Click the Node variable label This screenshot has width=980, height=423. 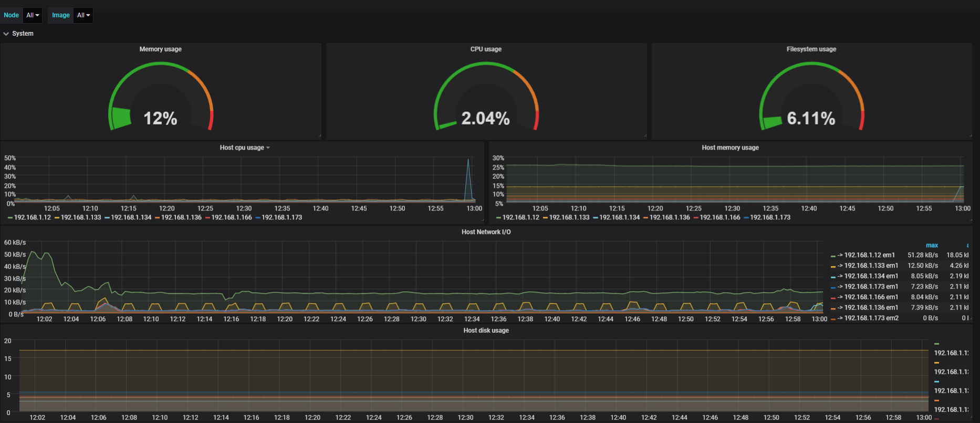pyautogui.click(x=12, y=15)
